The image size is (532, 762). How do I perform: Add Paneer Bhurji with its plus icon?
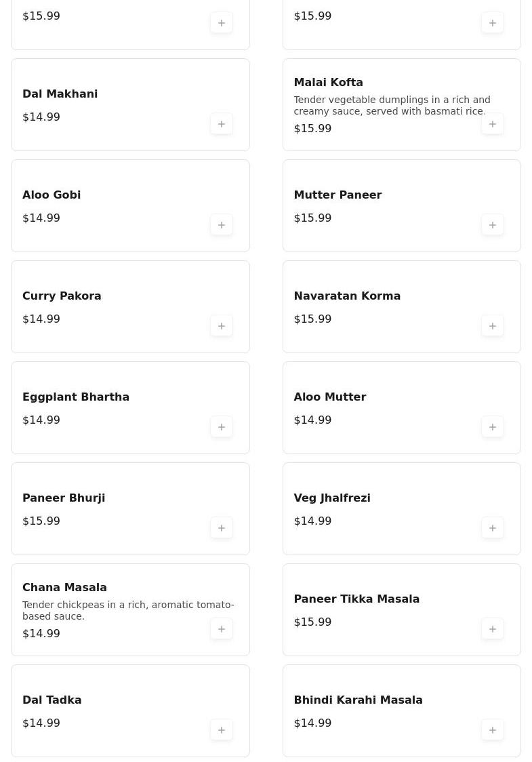(x=222, y=528)
